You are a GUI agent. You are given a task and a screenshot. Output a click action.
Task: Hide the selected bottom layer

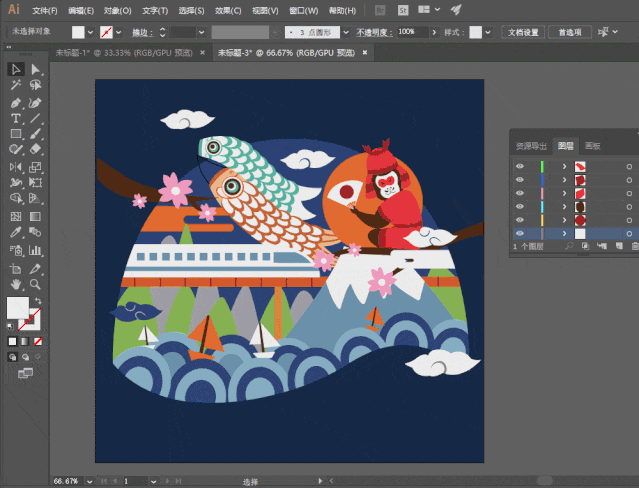519,233
